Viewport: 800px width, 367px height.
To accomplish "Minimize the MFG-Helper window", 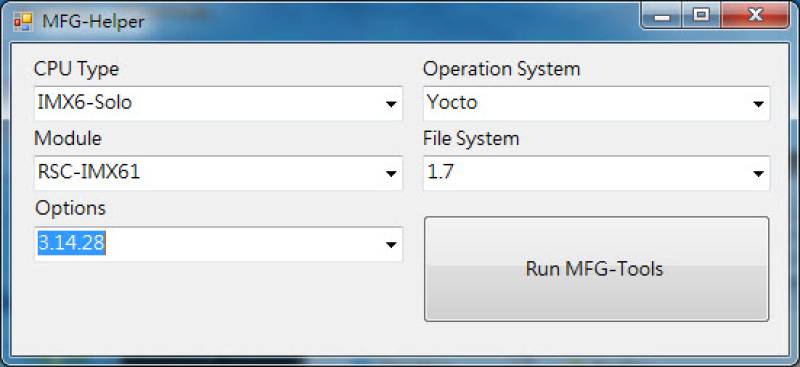I will 662,16.
